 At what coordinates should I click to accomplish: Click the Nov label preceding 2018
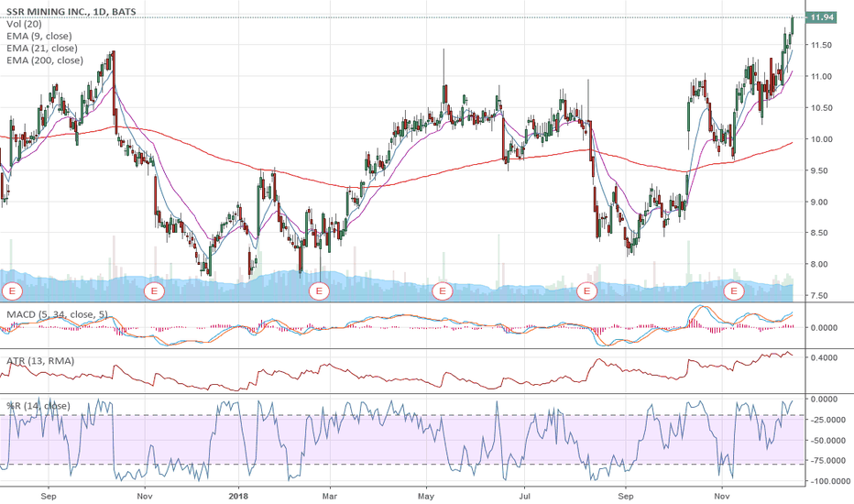click(145, 497)
